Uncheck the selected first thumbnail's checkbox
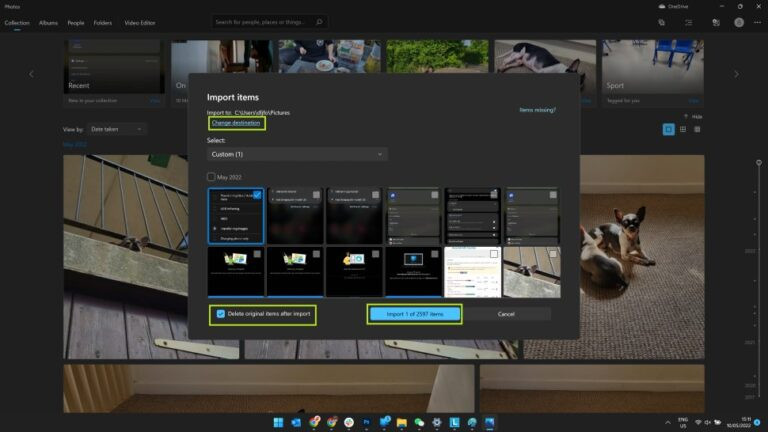The width and height of the screenshot is (768, 432). tap(257, 195)
